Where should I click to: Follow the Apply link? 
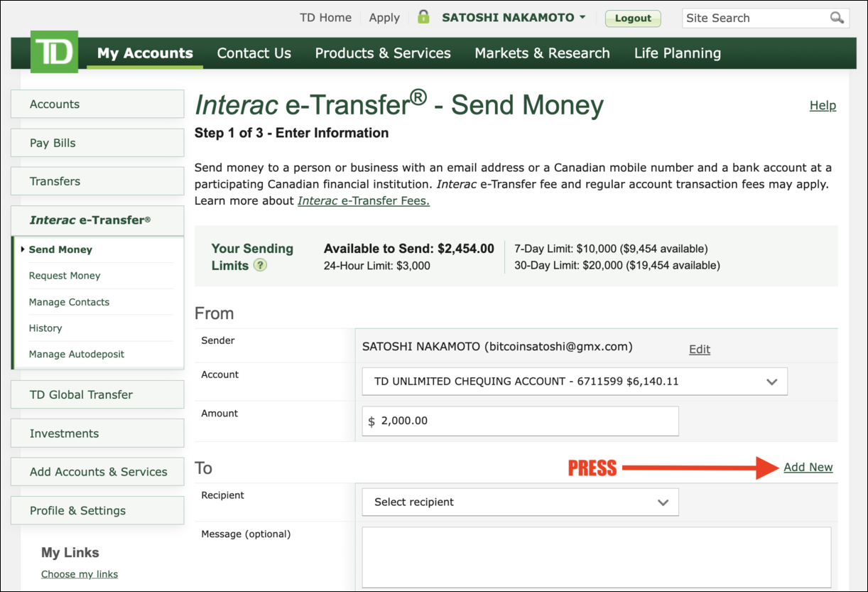coord(384,18)
